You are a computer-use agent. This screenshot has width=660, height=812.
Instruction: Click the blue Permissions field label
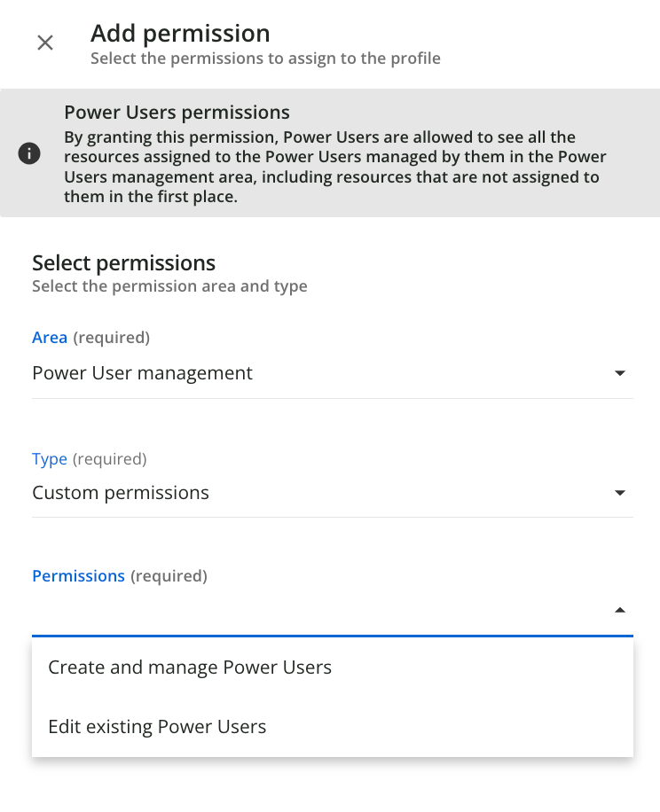coord(78,576)
